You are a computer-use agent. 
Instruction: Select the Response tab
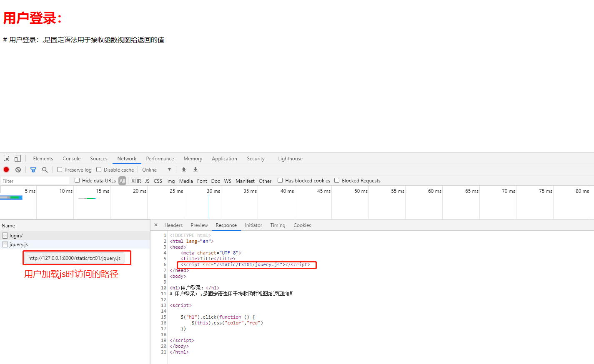(x=226, y=225)
